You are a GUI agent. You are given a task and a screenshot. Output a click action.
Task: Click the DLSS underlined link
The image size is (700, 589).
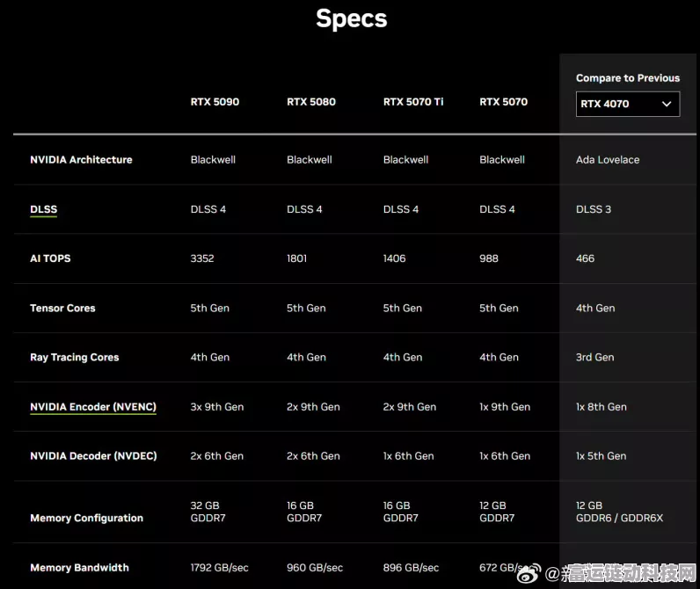[x=43, y=209]
